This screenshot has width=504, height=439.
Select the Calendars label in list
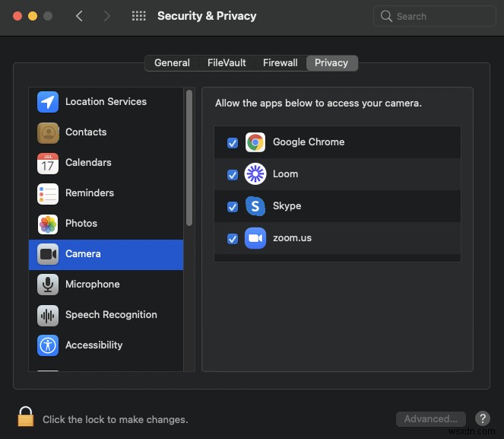click(88, 162)
